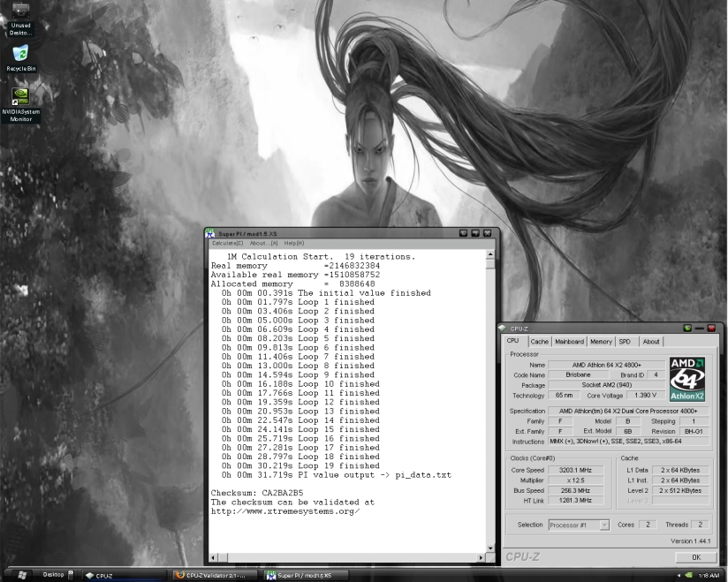Click the Name field AMD Athlon 64 X2 4800+
This screenshot has height=582, width=728.
coord(606,366)
